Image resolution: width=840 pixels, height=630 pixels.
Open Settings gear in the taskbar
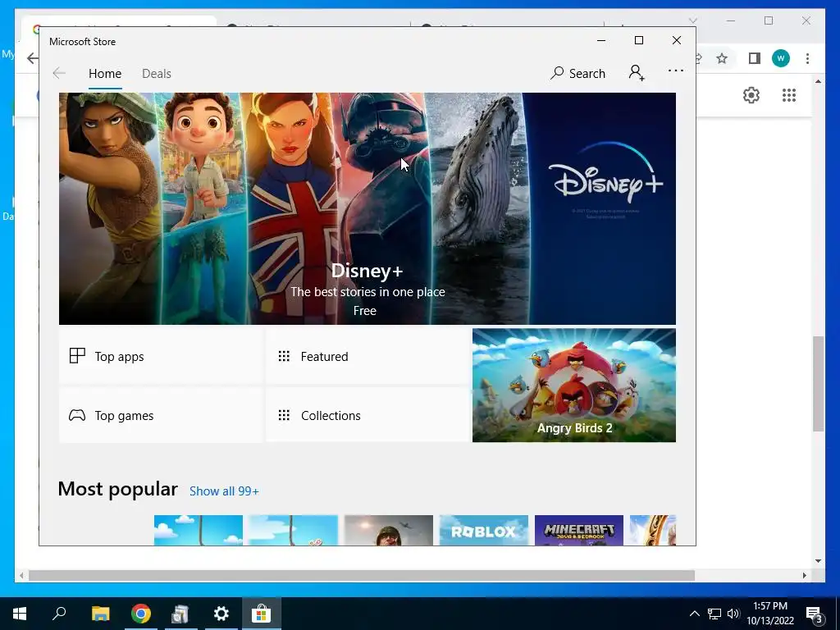tap(221, 614)
